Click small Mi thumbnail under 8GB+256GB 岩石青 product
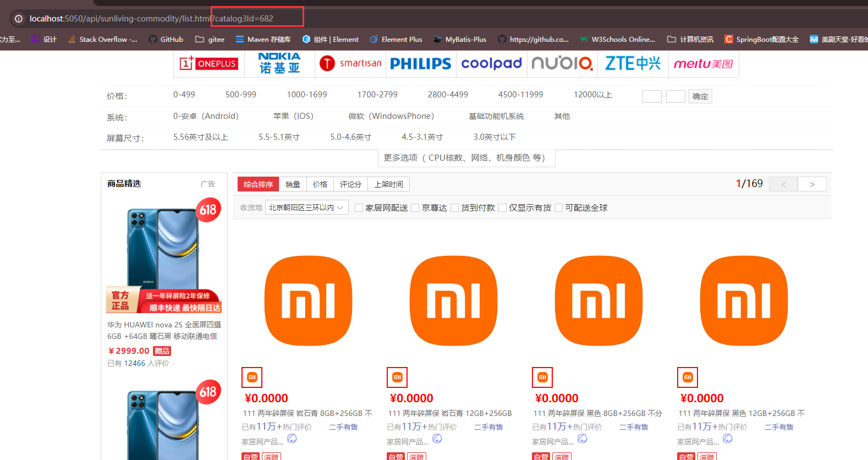The width and height of the screenshot is (868, 460). pyautogui.click(x=252, y=377)
